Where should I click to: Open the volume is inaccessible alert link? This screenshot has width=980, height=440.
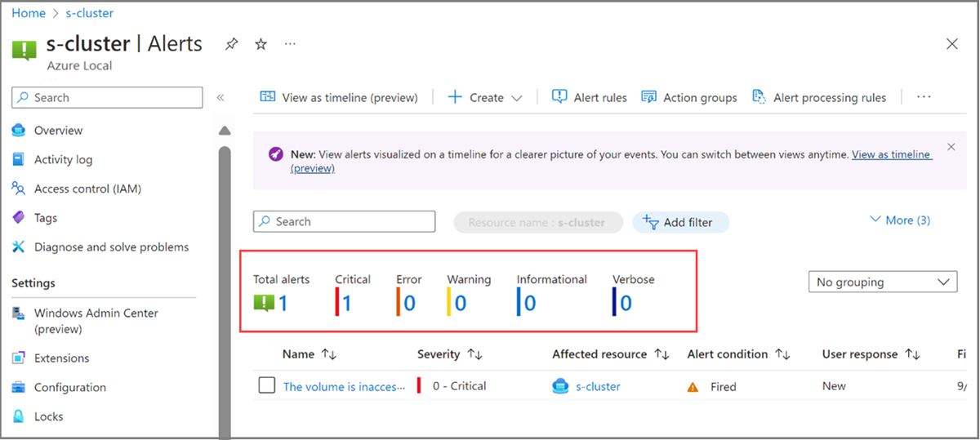(344, 386)
